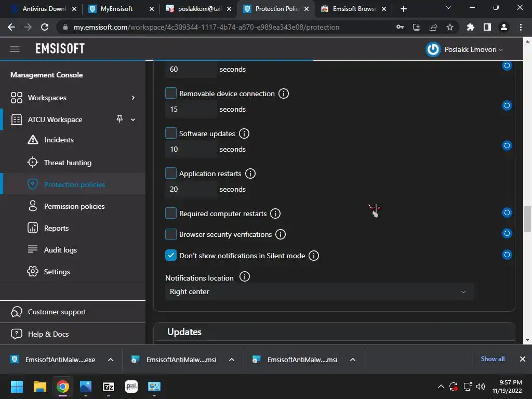Open Chrome side panel icon
Viewport: 532px width, 399px height.
tap(487, 27)
